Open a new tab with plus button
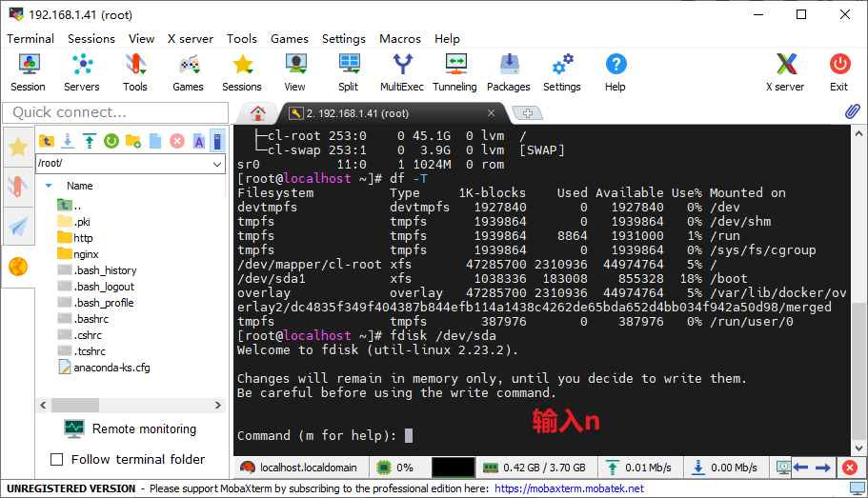 coord(528,113)
